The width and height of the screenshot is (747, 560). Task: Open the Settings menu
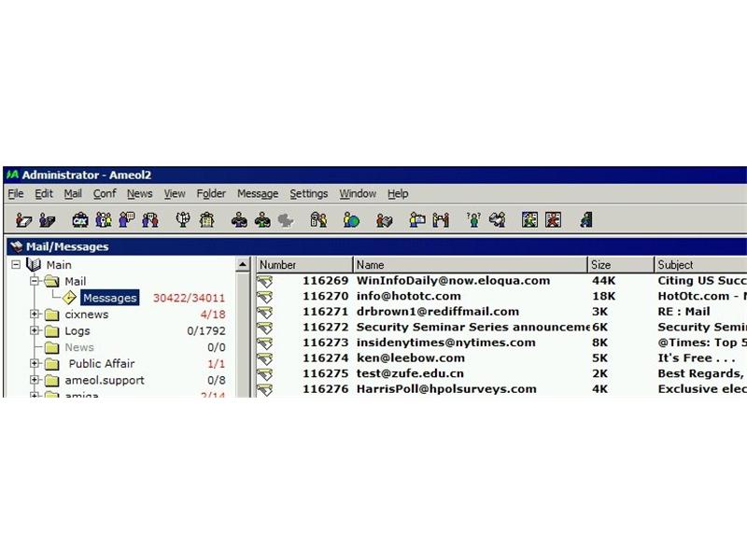pos(309,194)
